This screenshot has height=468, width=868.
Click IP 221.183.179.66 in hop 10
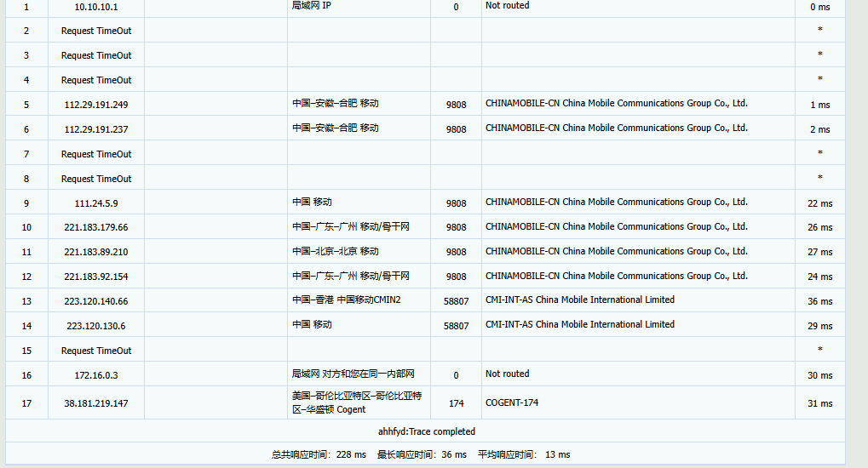(x=96, y=228)
